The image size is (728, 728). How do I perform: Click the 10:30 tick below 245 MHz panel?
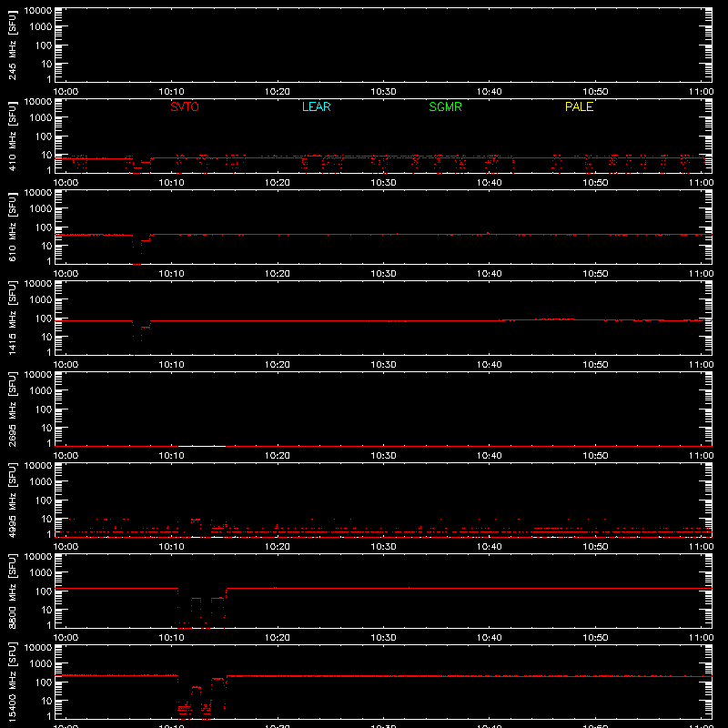pyautogui.click(x=383, y=92)
